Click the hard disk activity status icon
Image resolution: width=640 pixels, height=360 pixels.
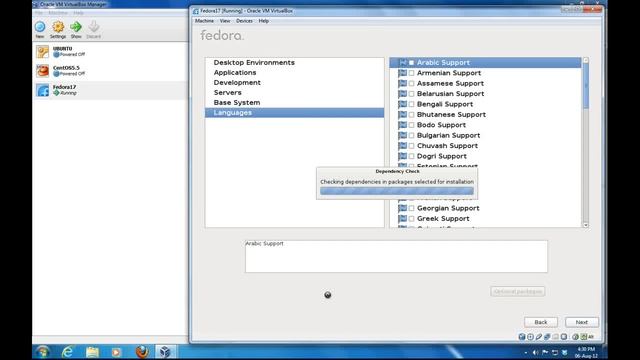[522, 337]
